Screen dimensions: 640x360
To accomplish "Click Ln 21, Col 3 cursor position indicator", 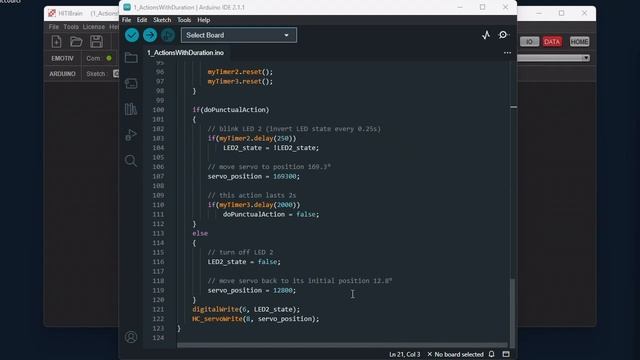I will click(404, 354).
